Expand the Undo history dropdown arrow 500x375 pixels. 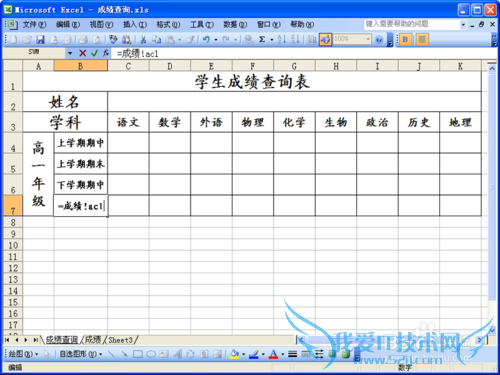[x=216, y=40]
